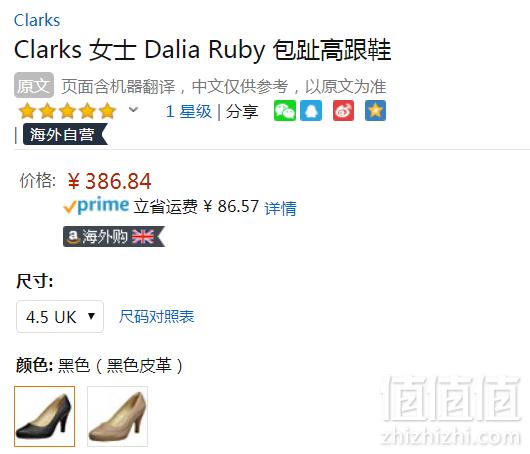This screenshot has height=454, width=530.
Task: Select the beige shoe color swatch
Action: (118, 416)
